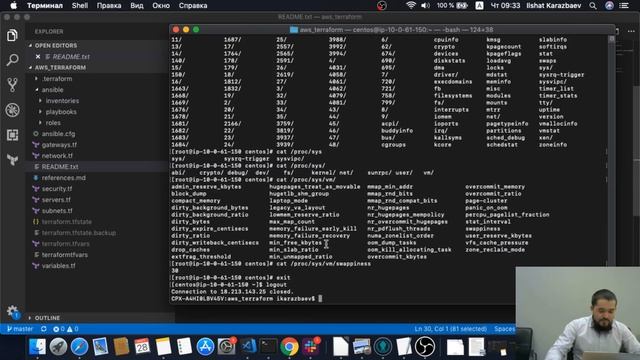Open OBS Studio from the Dock
Screen dimensions: 640x360
424,347
